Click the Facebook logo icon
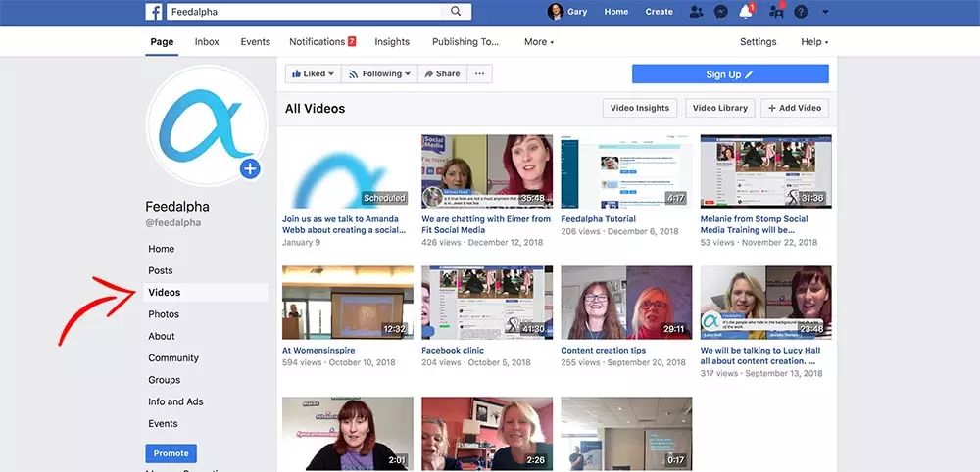980x472 pixels. [154, 11]
